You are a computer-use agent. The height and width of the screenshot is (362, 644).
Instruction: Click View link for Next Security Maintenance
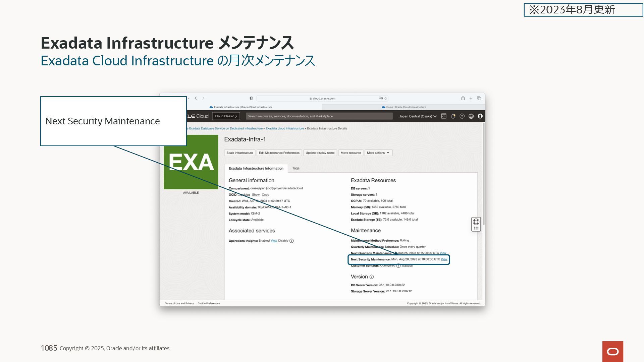(x=444, y=259)
